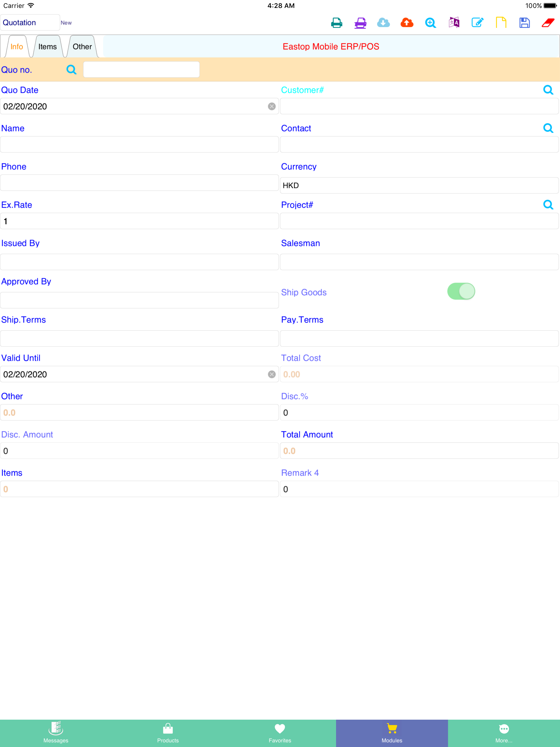Click the Total Amount field

pyautogui.click(x=419, y=451)
